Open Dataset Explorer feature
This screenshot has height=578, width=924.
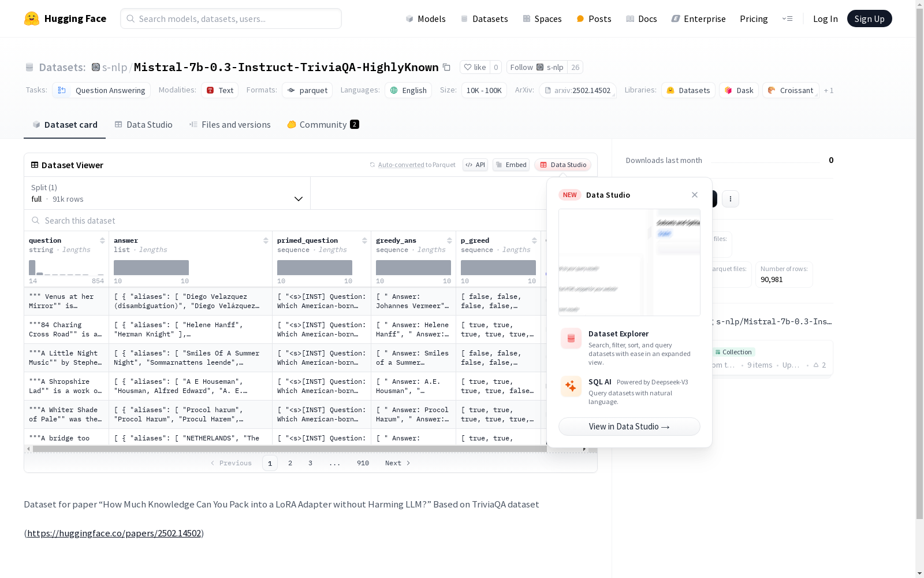pyautogui.click(x=629, y=347)
